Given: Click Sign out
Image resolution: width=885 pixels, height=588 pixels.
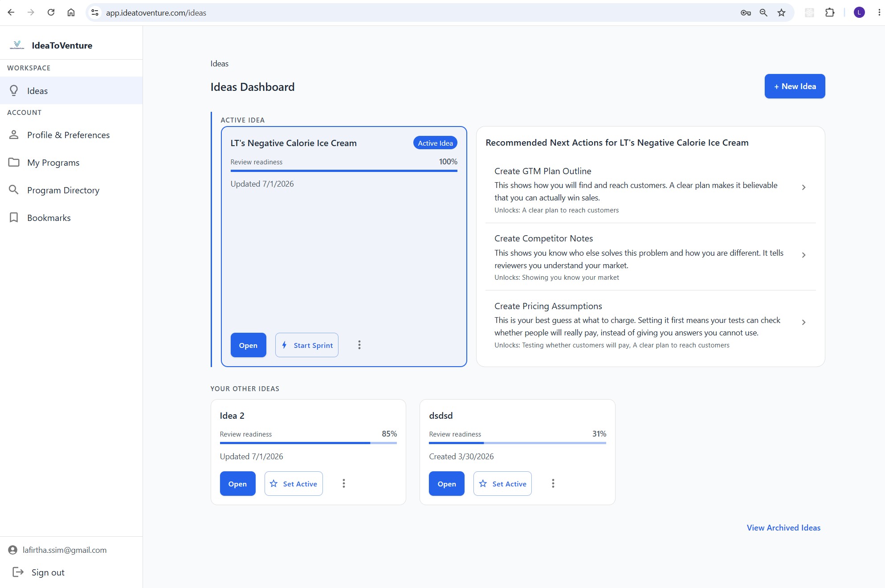Looking at the screenshot, I should [x=48, y=572].
